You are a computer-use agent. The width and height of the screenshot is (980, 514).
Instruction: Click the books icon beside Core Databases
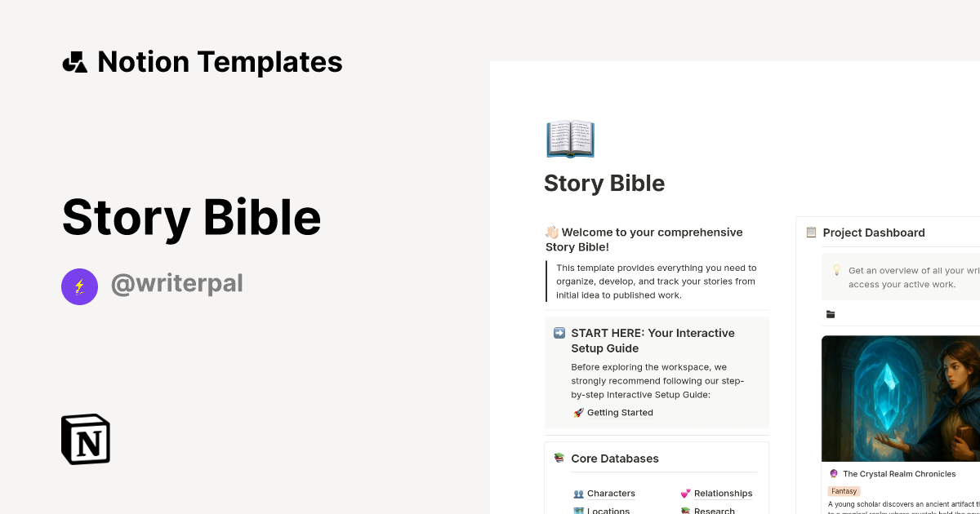click(x=559, y=458)
